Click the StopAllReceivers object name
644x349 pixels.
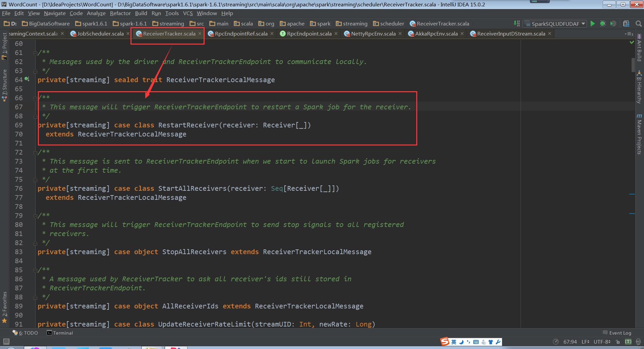[195, 252]
